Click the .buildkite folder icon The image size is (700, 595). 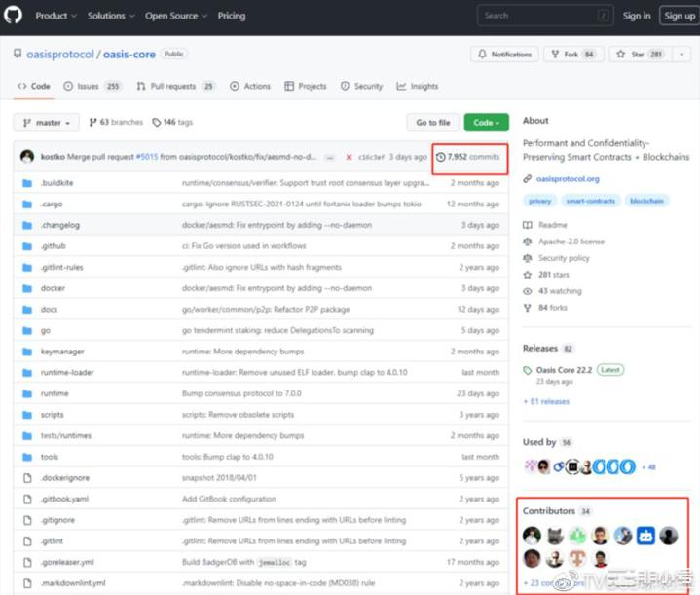26,183
